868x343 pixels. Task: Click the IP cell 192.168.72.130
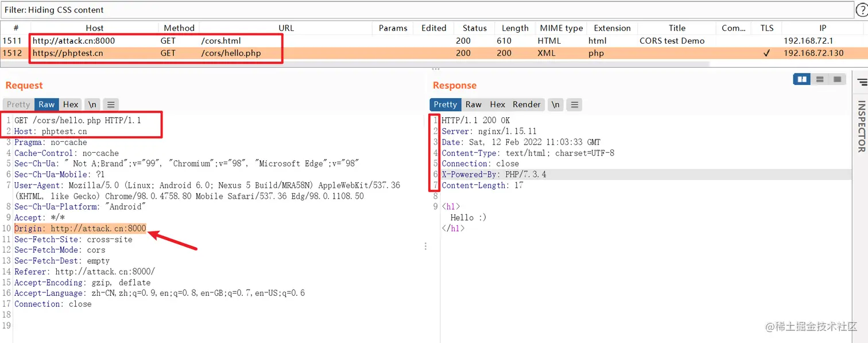(813, 53)
